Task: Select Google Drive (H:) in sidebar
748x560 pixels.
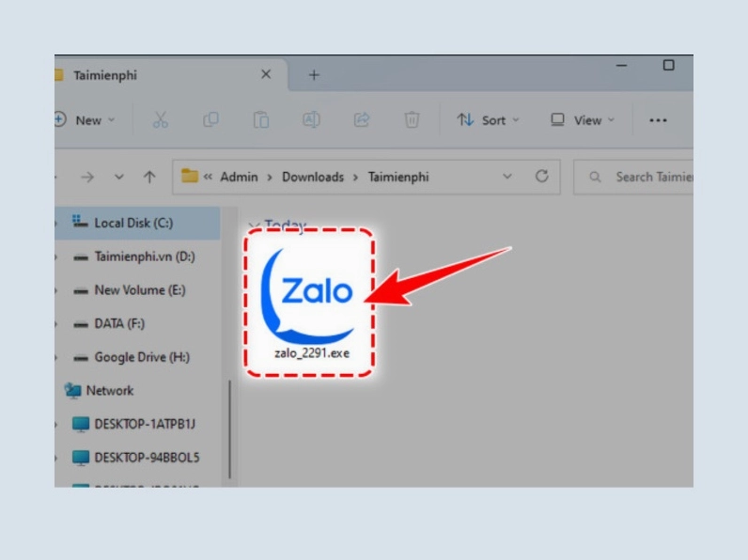Action: pyautogui.click(x=137, y=357)
